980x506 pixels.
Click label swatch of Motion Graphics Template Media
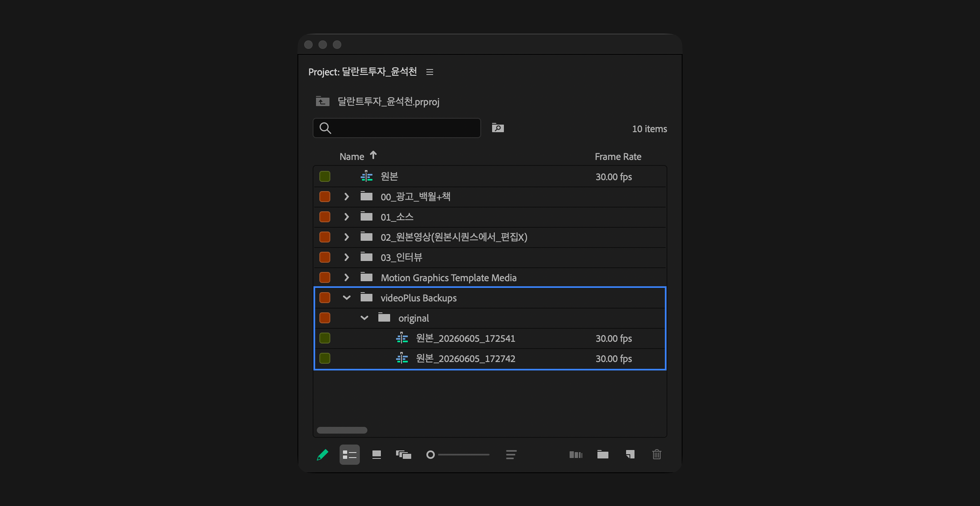click(324, 277)
